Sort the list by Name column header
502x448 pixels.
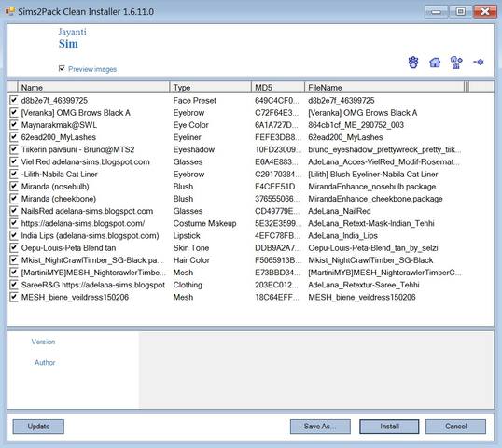(x=93, y=87)
